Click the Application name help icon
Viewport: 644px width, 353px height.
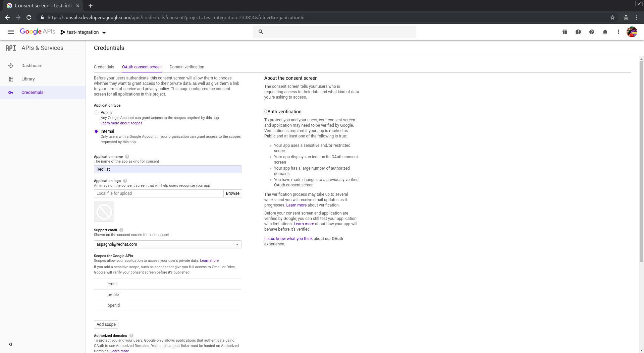[127, 157]
